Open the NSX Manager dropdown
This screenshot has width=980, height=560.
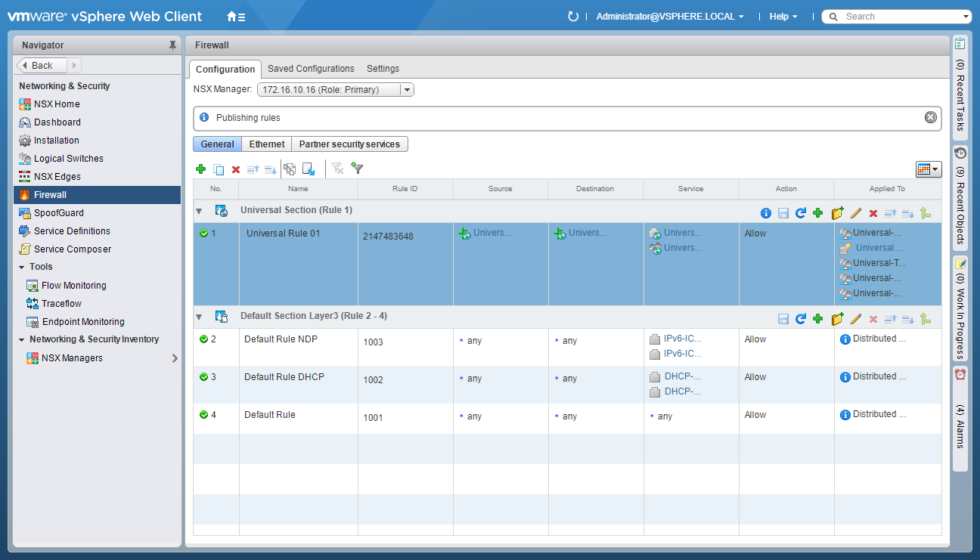point(406,90)
